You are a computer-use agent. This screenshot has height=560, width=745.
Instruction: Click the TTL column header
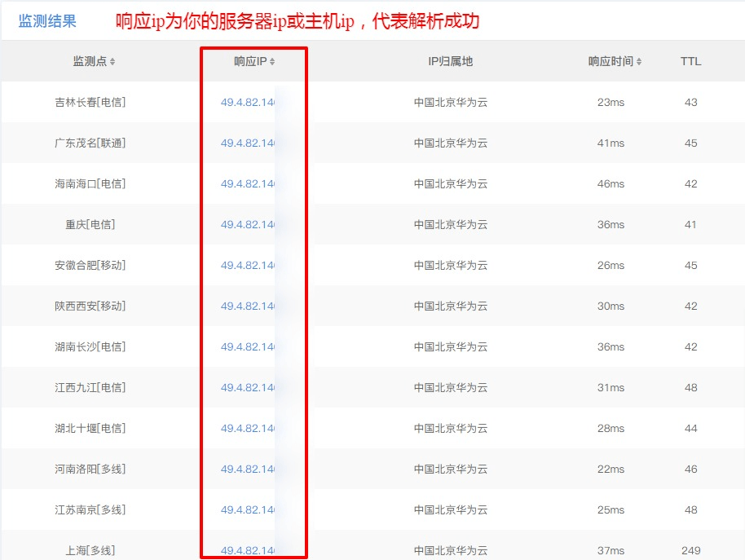[690, 61]
